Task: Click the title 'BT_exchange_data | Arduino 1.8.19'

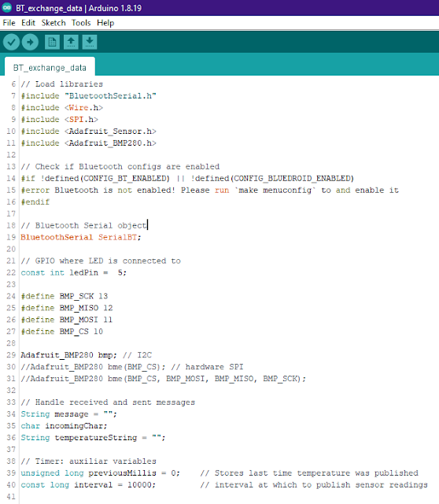Action: click(x=79, y=8)
